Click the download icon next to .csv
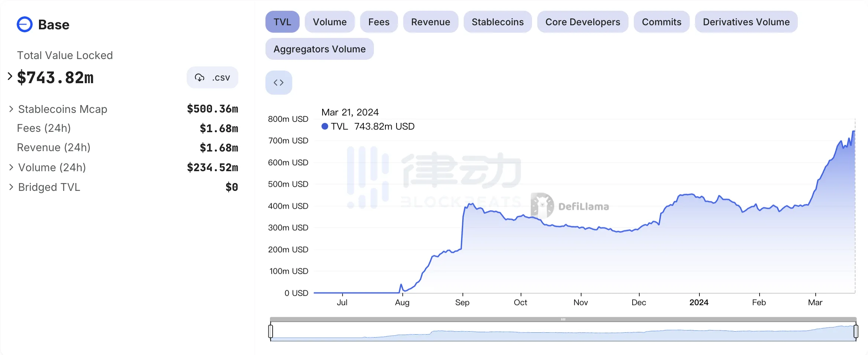Screen dimensions: 868x355 click(200, 78)
